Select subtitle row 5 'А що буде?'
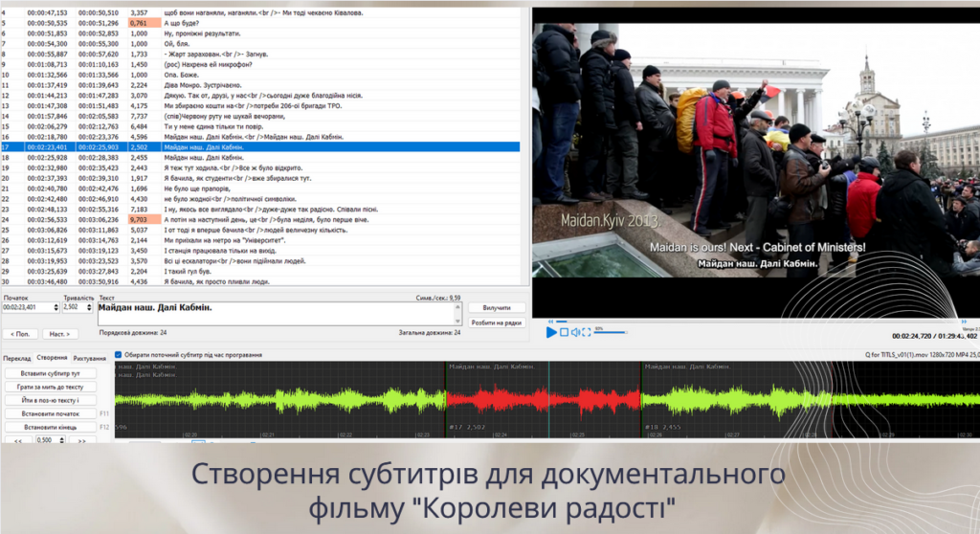The image size is (980, 534). pyautogui.click(x=260, y=23)
